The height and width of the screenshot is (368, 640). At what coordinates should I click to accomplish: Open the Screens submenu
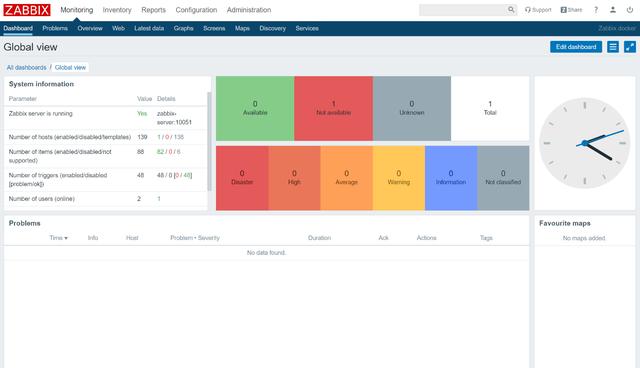point(214,28)
